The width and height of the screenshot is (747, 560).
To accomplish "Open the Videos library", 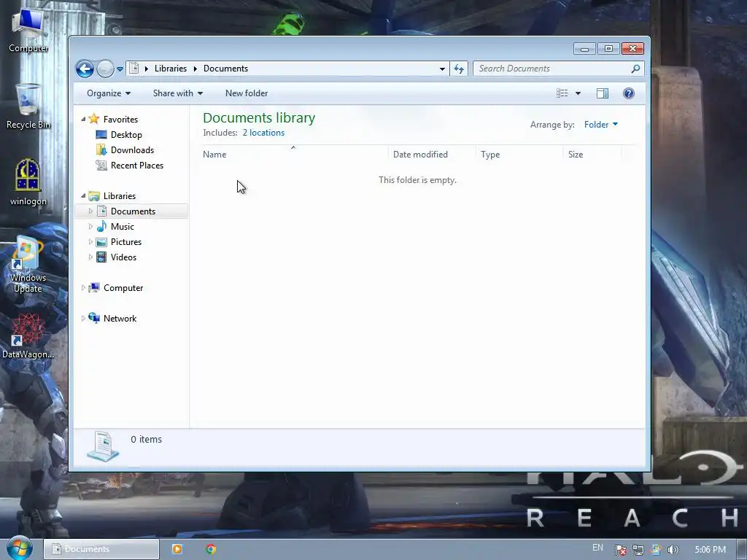I will click(x=123, y=257).
